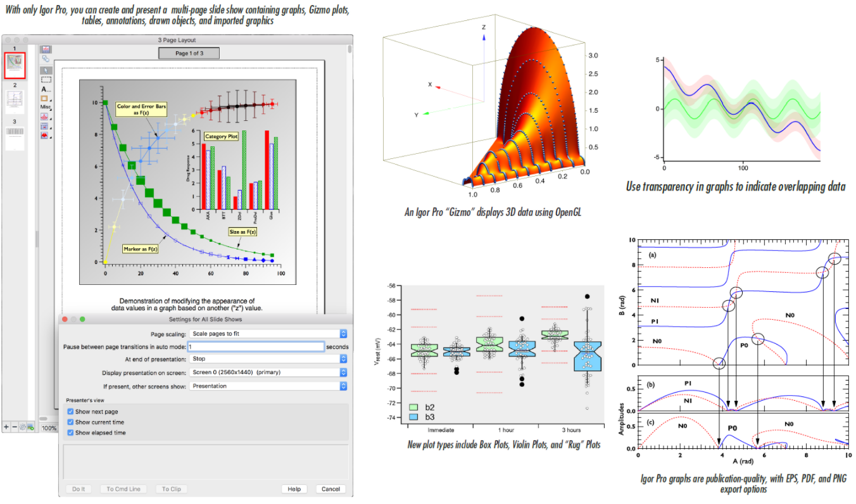
Task: Toggle Show current time checkbox
Action: point(71,422)
